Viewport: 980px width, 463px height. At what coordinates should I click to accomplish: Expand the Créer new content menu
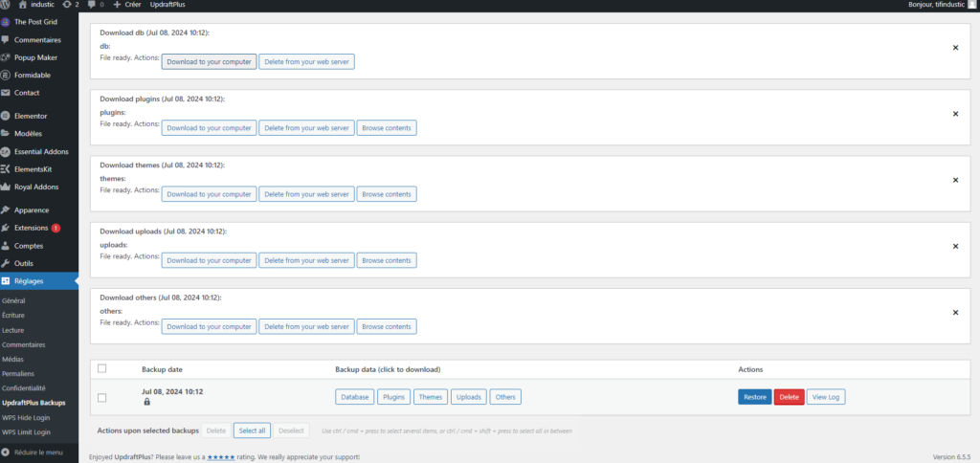[126, 5]
